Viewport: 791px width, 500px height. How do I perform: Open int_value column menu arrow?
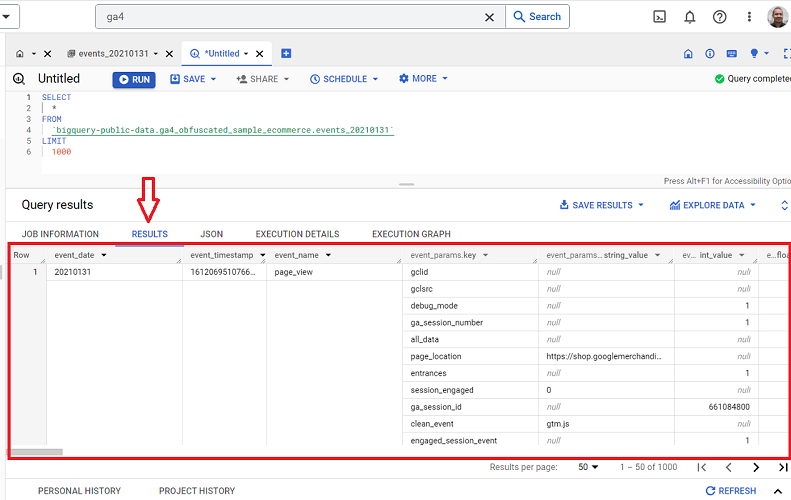[x=742, y=255]
